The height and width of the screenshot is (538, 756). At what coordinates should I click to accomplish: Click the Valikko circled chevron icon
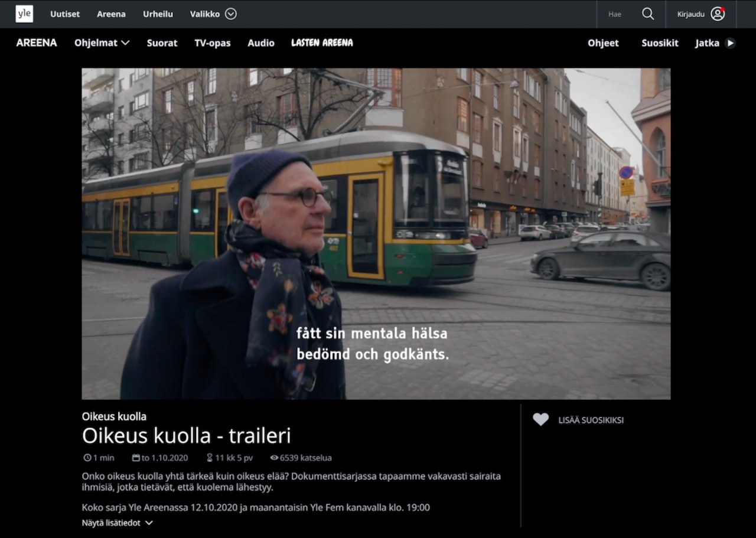click(231, 14)
